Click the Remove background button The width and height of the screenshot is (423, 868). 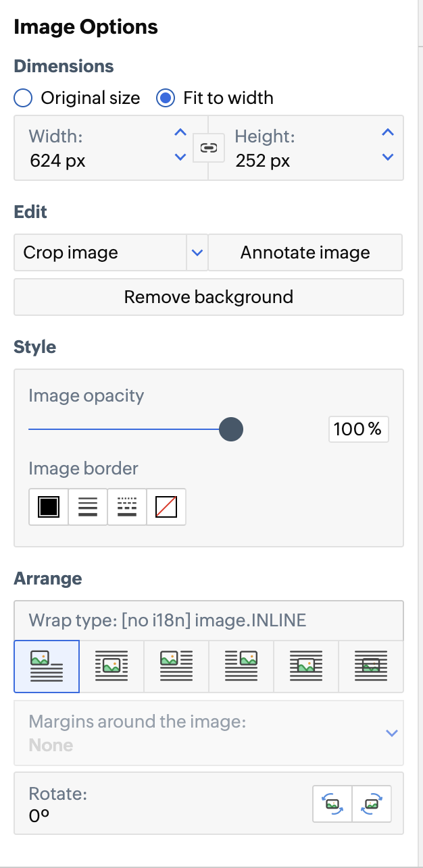point(208,297)
